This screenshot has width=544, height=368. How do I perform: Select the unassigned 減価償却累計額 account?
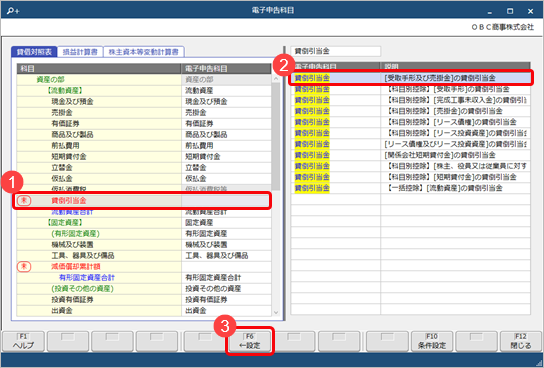[x=76, y=266]
